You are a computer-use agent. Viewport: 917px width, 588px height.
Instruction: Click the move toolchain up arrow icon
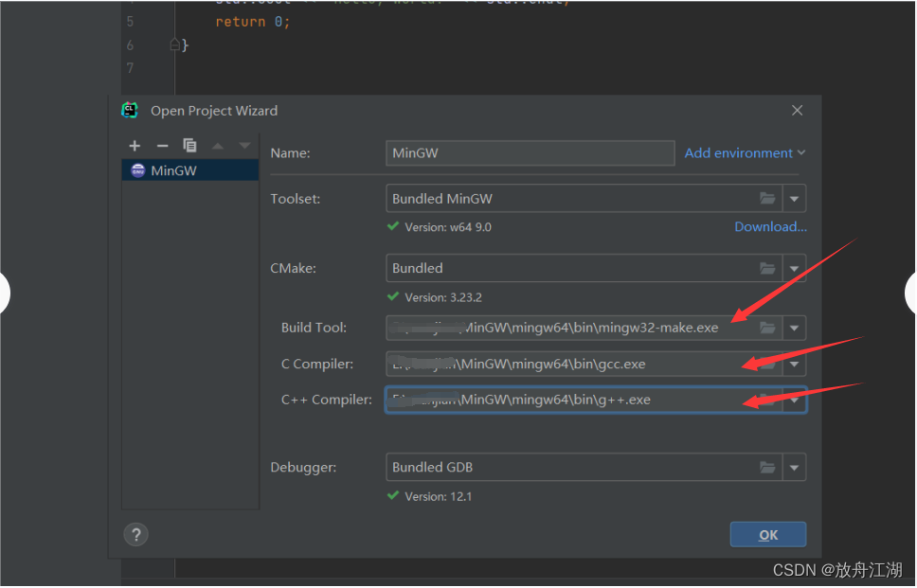pyautogui.click(x=218, y=145)
